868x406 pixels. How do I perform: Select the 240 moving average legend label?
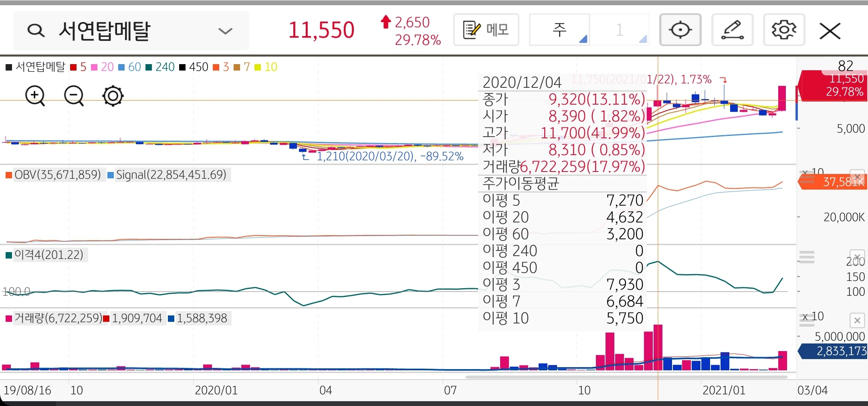click(x=165, y=67)
